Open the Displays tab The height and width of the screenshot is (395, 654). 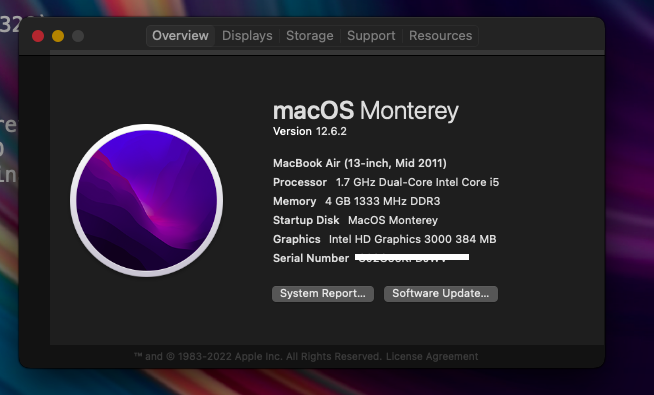click(x=247, y=36)
